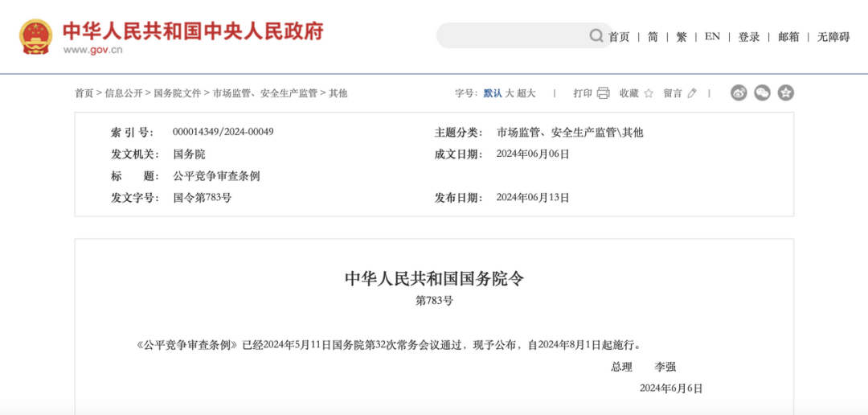Screen dimensions: 868x415
Task: Click the 索引号 label
Action: pyautogui.click(x=133, y=133)
